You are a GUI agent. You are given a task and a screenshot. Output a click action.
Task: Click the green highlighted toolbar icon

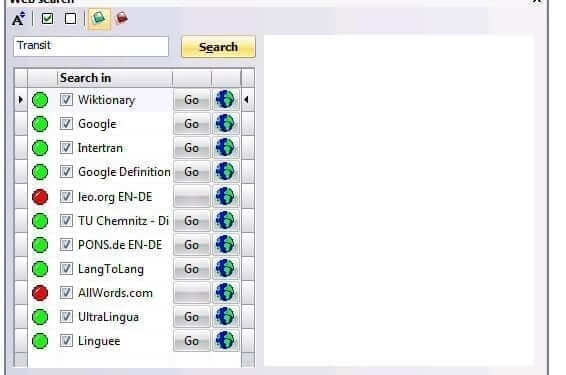[99, 18]
